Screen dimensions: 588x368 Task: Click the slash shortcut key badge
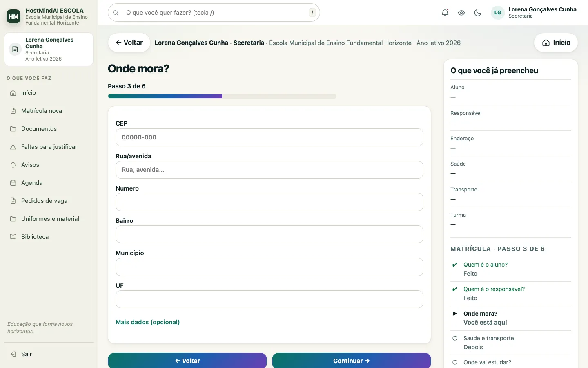[x=312, y=13]
